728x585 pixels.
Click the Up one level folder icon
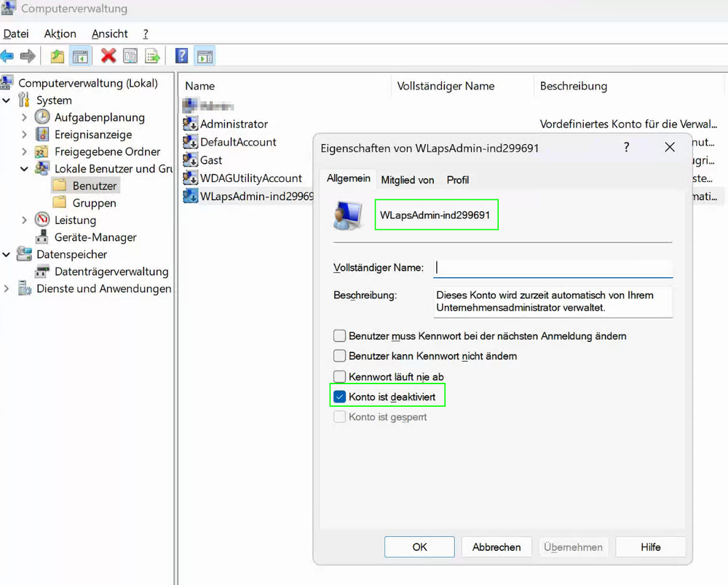click(x=58, y=55)
